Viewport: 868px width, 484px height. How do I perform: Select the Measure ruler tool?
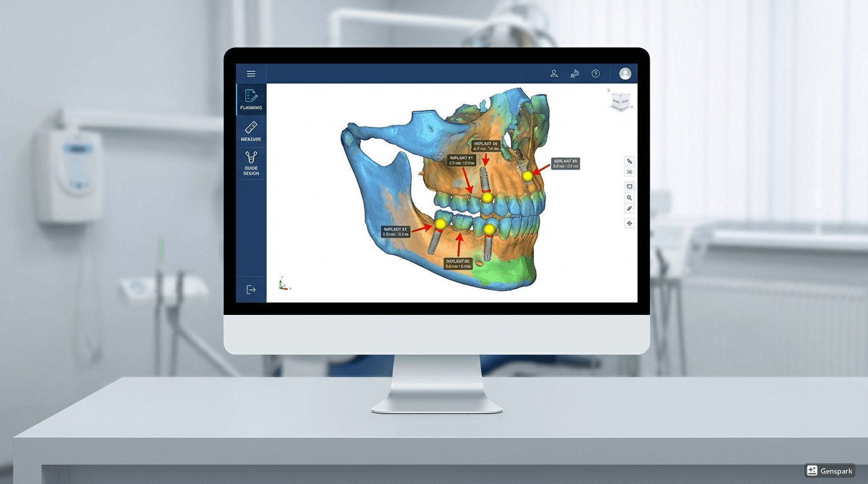click(x=251, y=131)
